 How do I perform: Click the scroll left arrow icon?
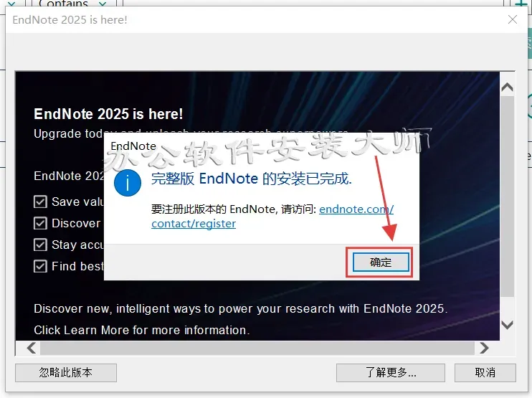pyautogui.click(x=32, y=348)
